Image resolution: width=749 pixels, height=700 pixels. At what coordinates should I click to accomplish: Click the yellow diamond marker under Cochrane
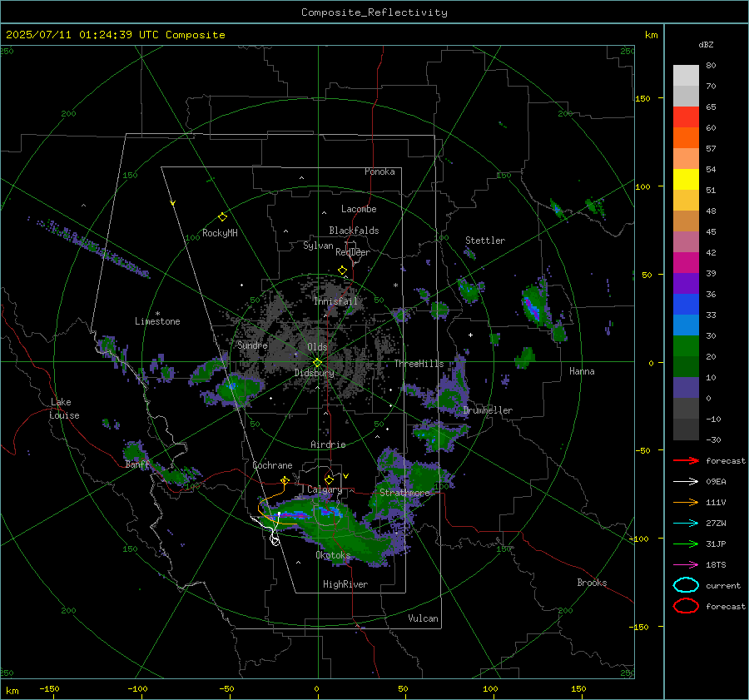pyautogui.click(x=285, y=480)
